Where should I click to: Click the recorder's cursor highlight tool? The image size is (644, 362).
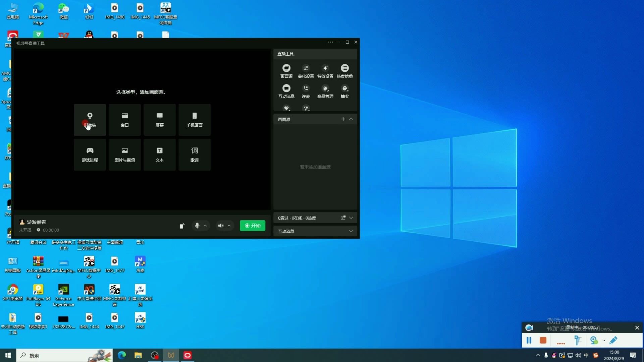(578, 341)
